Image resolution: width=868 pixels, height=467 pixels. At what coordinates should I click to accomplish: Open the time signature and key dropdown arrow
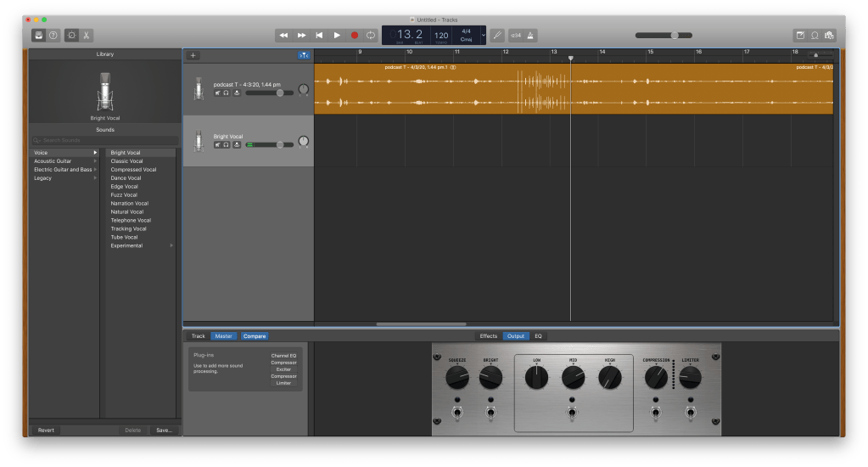pyautogui.click(x=484, y=35)
